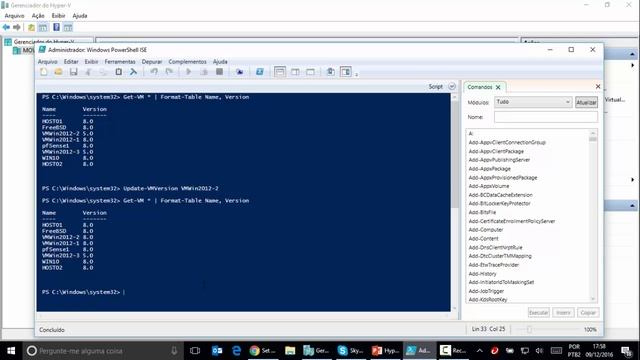Open Outlook from the taskbar

(217, 351)
